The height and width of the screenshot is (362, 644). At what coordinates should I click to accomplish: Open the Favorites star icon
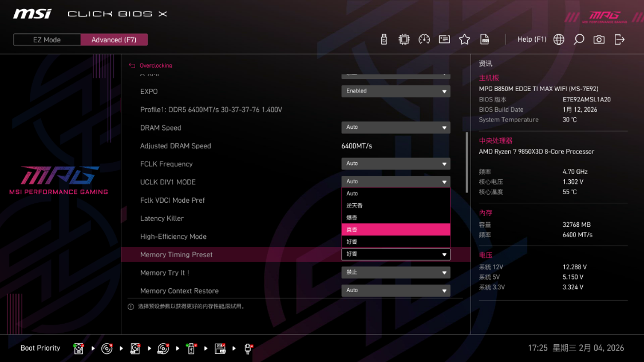tap(464, 40)
